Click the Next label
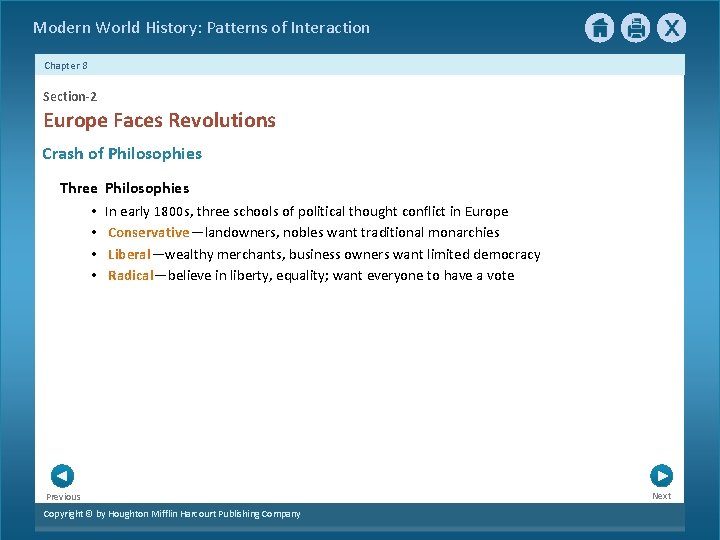 [662, 496]
